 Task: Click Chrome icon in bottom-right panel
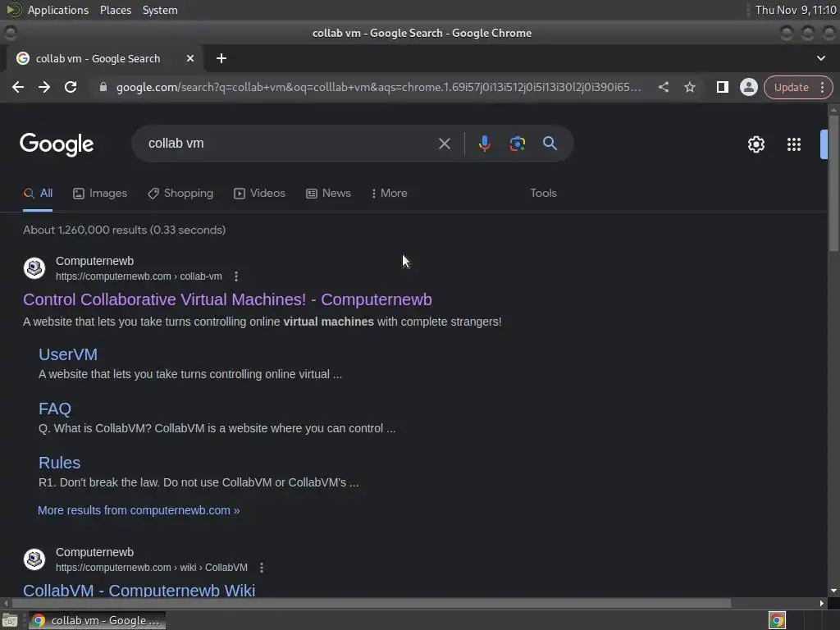(777, 620)
